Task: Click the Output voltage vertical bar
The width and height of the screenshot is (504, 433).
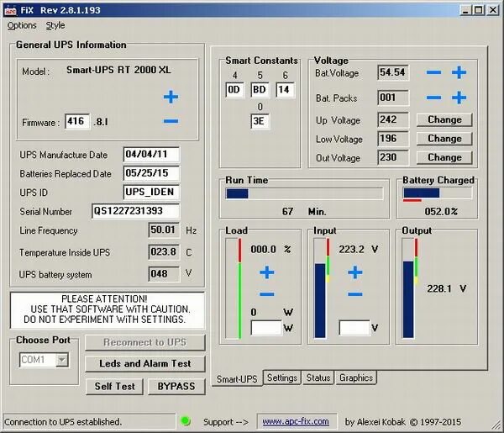Action: pos(410,288)
